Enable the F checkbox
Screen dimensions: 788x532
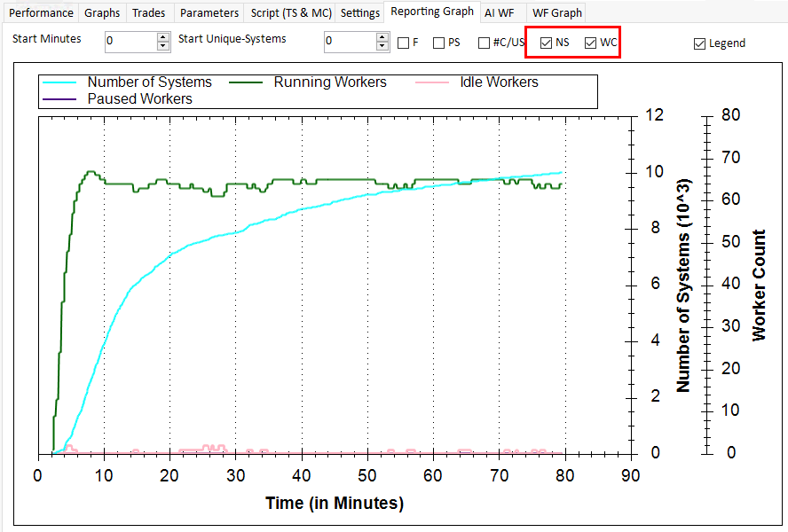[x=404, y=43]
